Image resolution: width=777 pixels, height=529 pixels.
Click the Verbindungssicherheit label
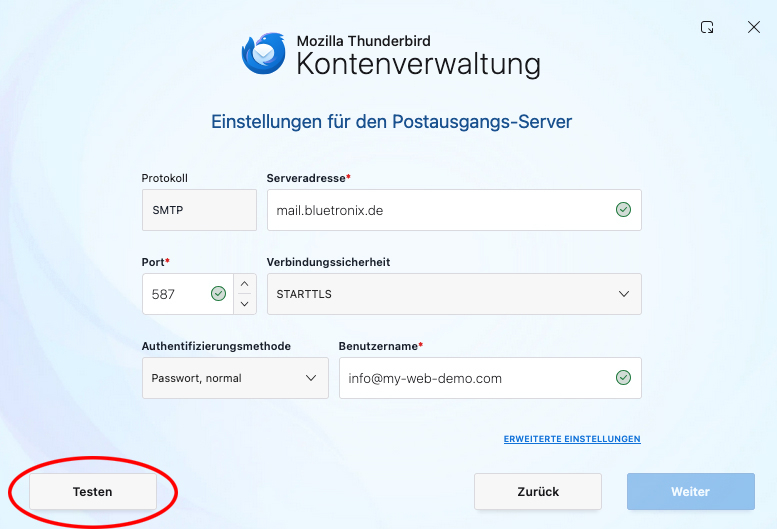329,262
